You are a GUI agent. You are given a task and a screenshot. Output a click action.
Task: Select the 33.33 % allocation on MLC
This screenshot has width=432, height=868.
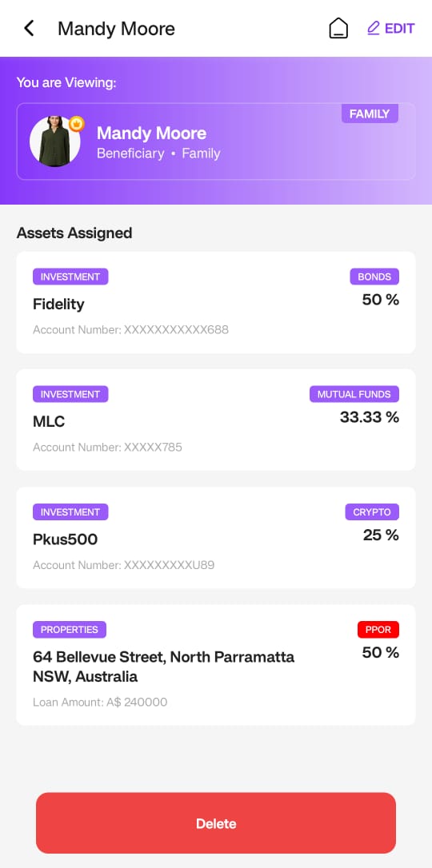click(x=370, y=417)
